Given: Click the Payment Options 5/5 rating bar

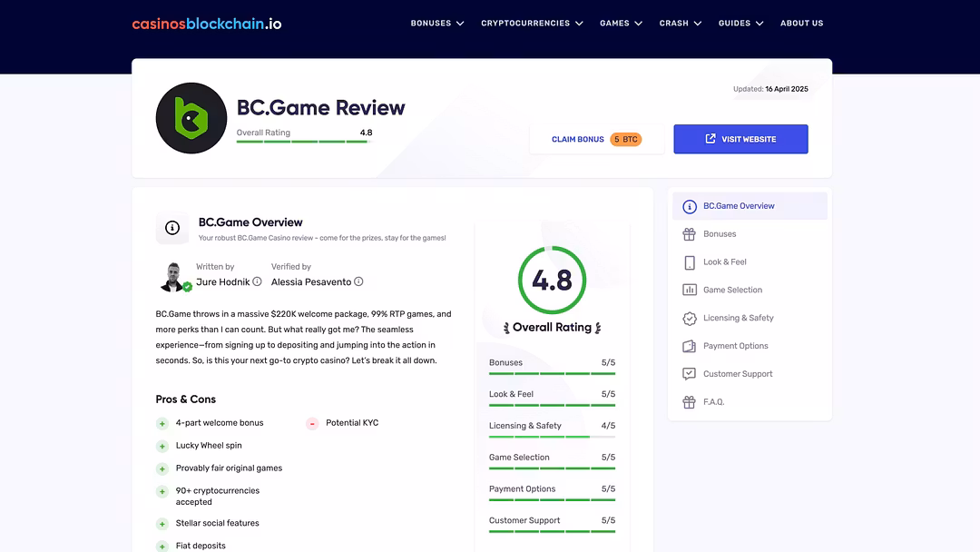Looking at the screenshot, I should coord(553,500).
